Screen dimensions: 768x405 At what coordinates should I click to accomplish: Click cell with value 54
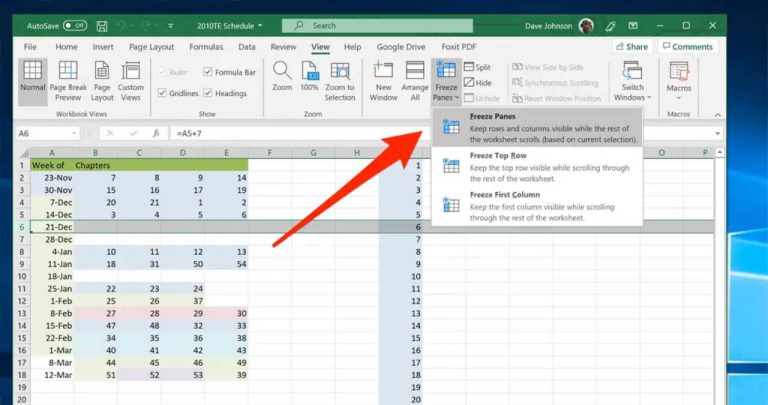(x=226, y=264)
